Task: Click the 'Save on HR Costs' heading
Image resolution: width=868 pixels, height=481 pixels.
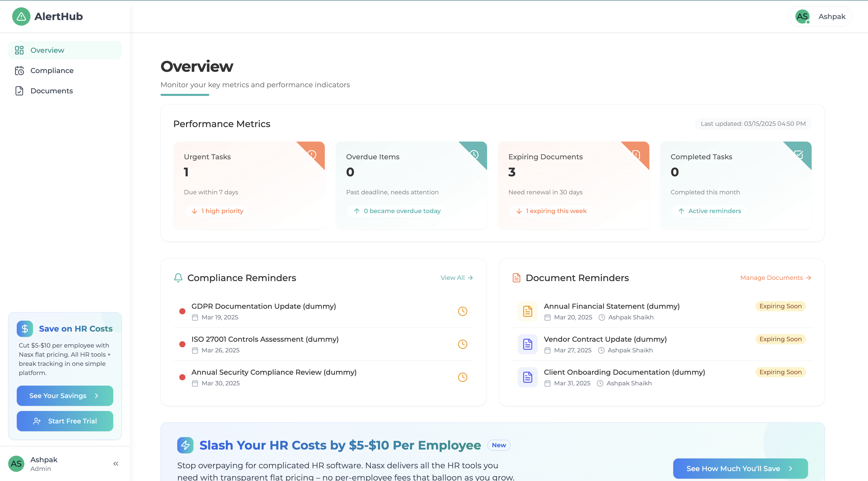Action: coord(76,329)
